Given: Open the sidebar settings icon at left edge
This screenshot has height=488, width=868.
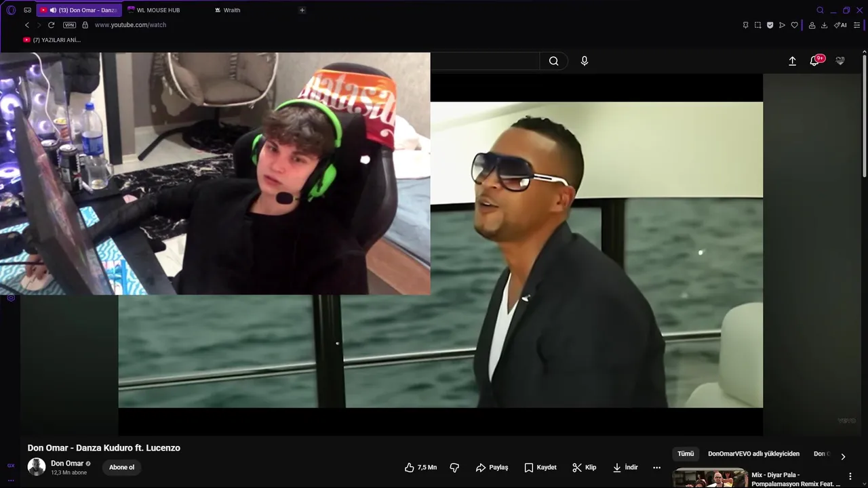Looking at the screenshot, I should (x=11, y=298).
